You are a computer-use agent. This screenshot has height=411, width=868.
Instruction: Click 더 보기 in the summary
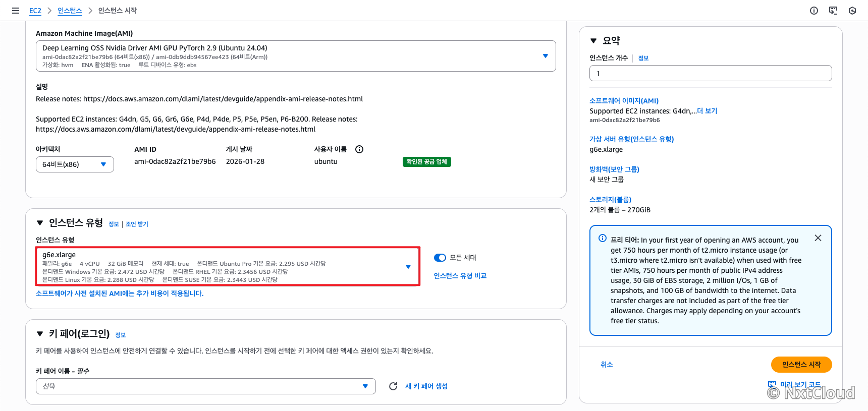pyautogui.click(x=707, y=111)
